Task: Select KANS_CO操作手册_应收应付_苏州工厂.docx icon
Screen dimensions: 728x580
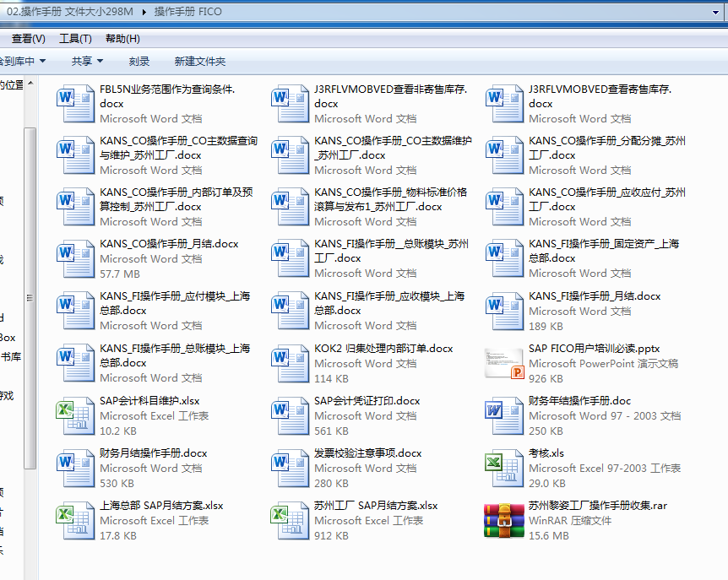Action: coord(504,206)
